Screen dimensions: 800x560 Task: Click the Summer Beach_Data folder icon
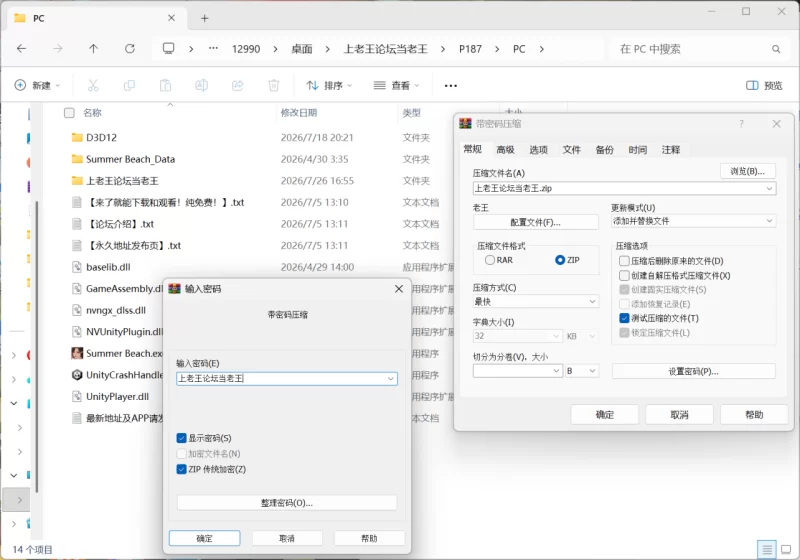point(77,159)
